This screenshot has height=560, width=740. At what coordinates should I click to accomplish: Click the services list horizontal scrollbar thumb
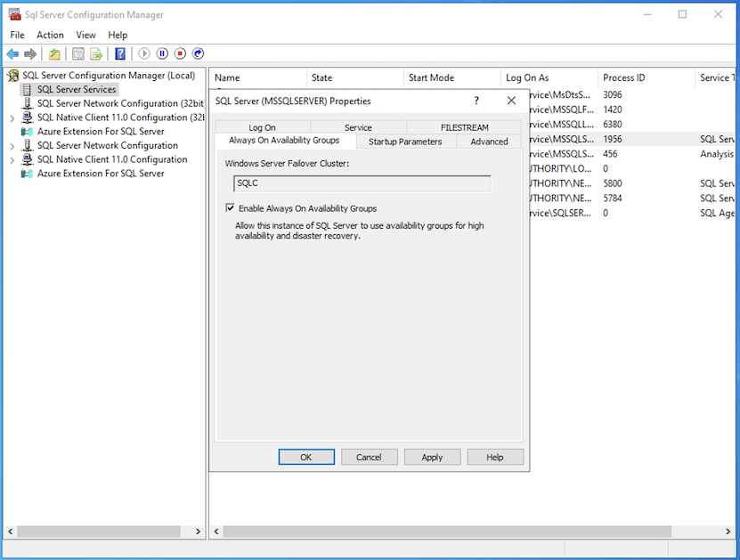(447, 532)
